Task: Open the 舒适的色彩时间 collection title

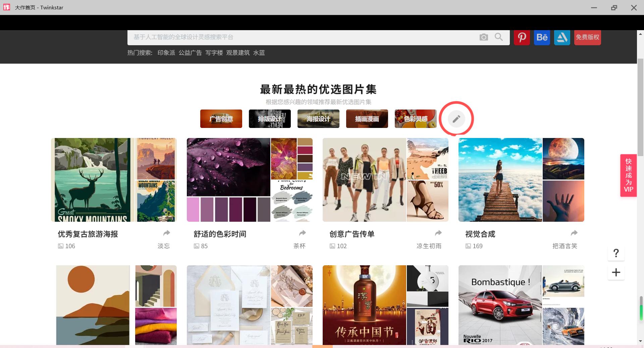Action: tap(220, 234)
